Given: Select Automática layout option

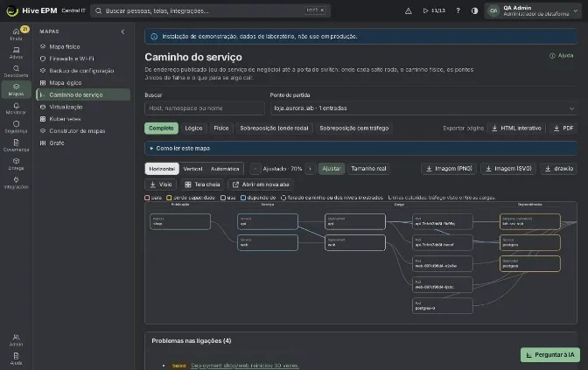Looking at the screenshot, I should tap(225, 169).
